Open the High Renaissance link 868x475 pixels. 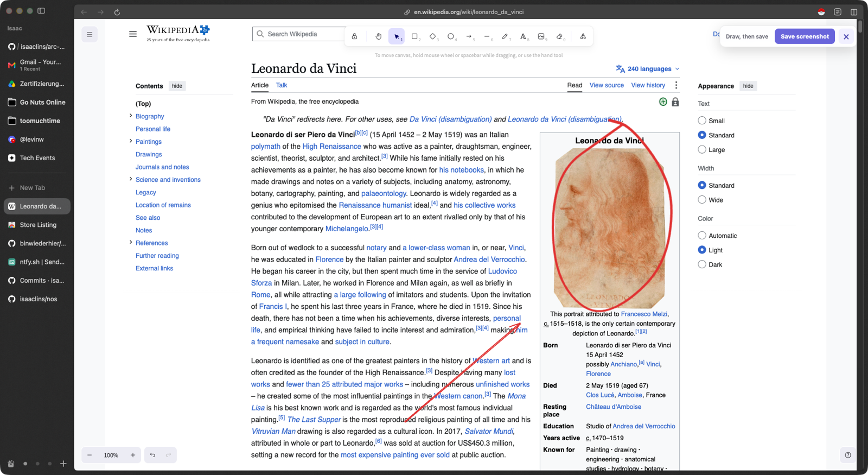pos(331,147)
